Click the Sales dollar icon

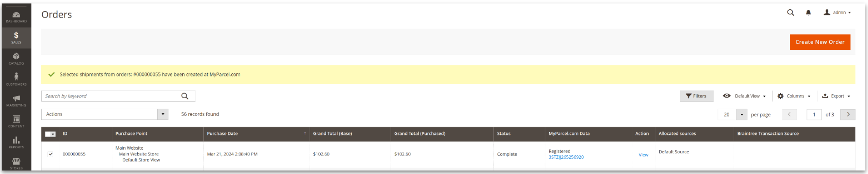click(x=16, y=37)
